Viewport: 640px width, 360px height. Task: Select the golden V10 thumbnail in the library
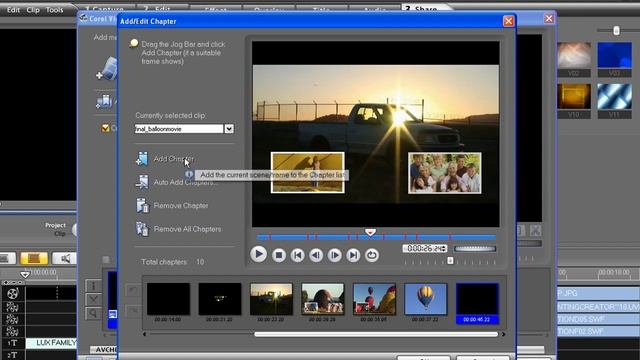(574, 96)
